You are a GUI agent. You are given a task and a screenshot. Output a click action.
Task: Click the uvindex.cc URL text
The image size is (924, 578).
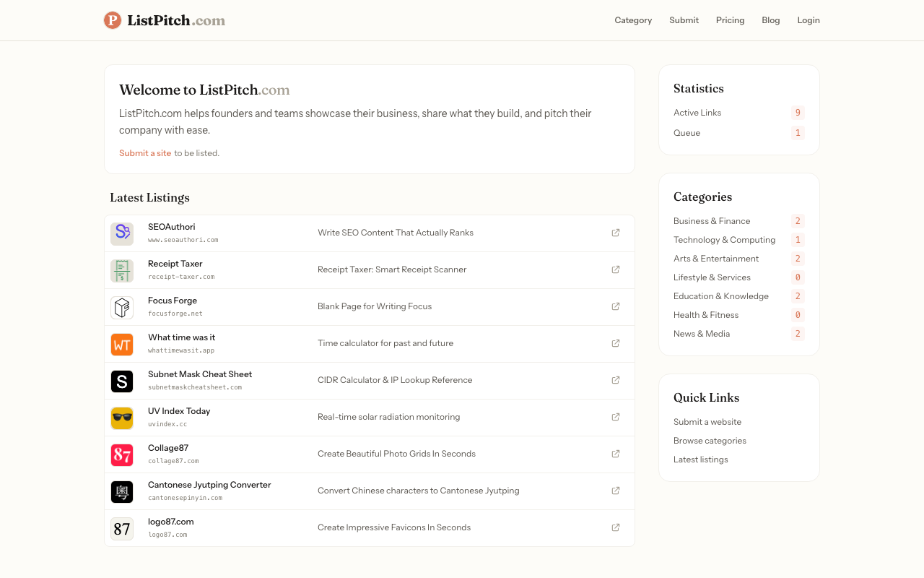(167, 424)
